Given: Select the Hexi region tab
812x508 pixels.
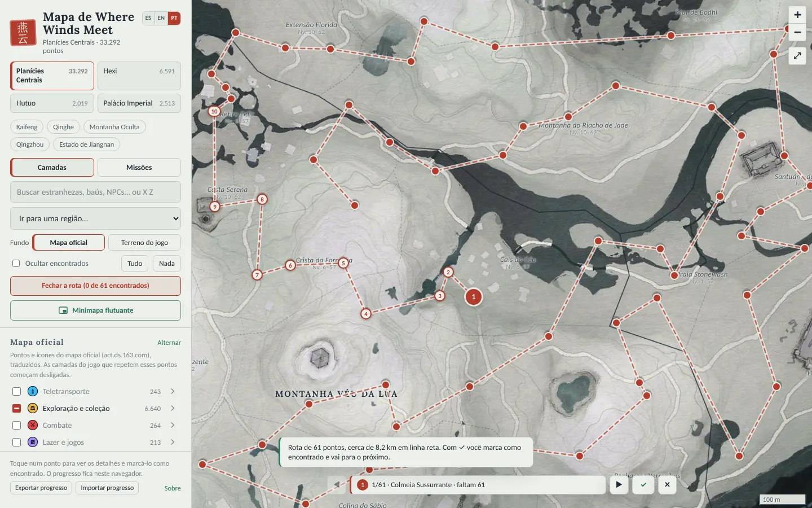Looking at the screenshot, I should pos(139,76).
